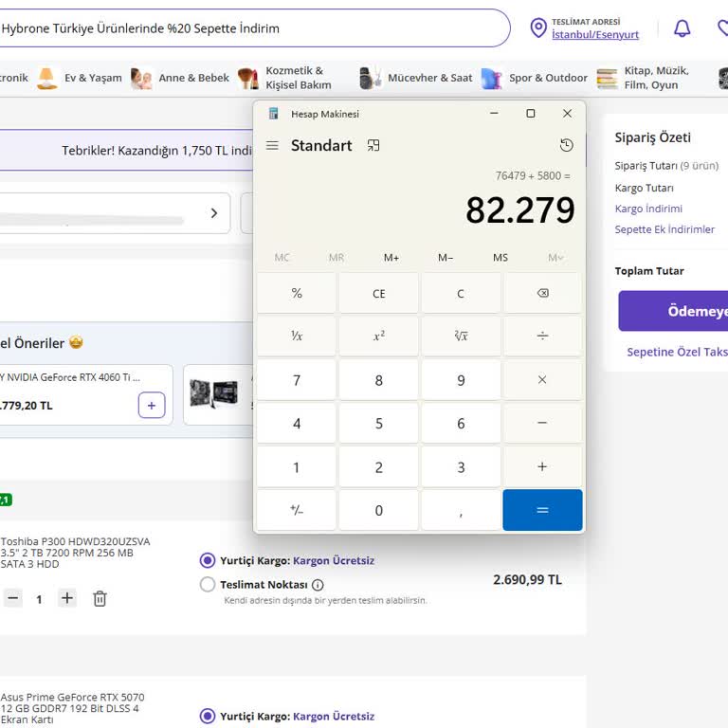
Task: Click digit 5 on calculator
Action: pos(379,423)
